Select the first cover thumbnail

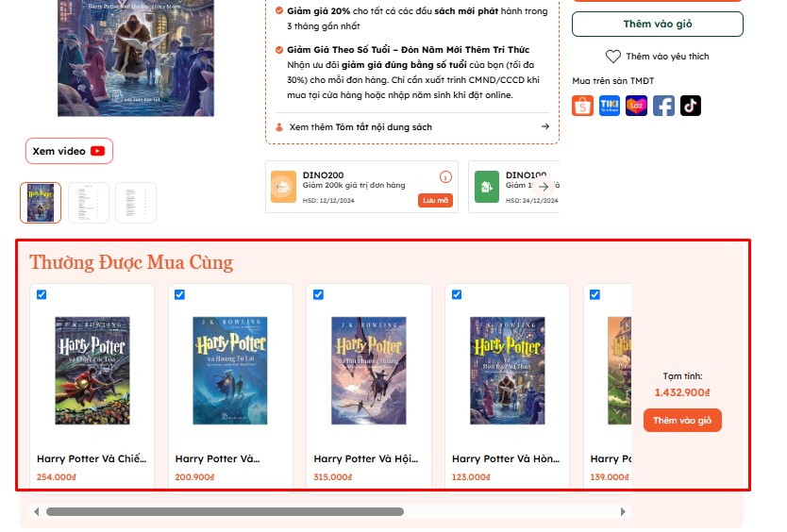pos(41,203)
